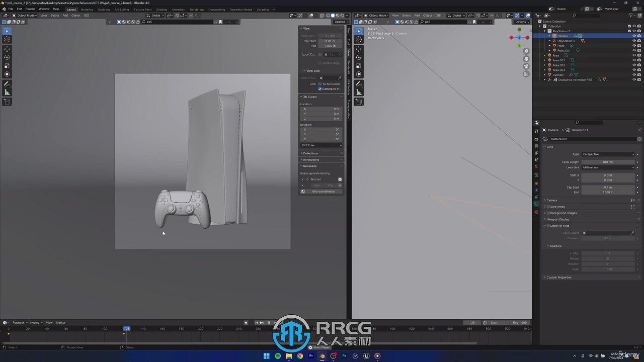This screenshot has width=644, height=362.
Task: Click the pan hand gizmo in right viewport
Action: pos(526,59)
